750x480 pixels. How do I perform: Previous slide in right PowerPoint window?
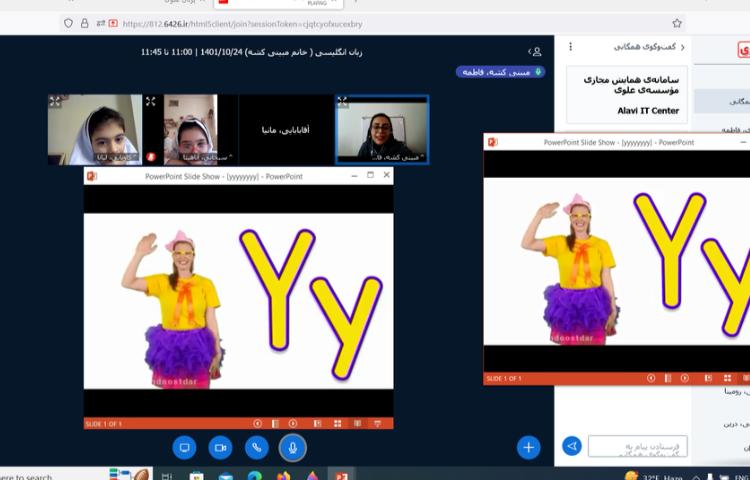pos(651,378)
